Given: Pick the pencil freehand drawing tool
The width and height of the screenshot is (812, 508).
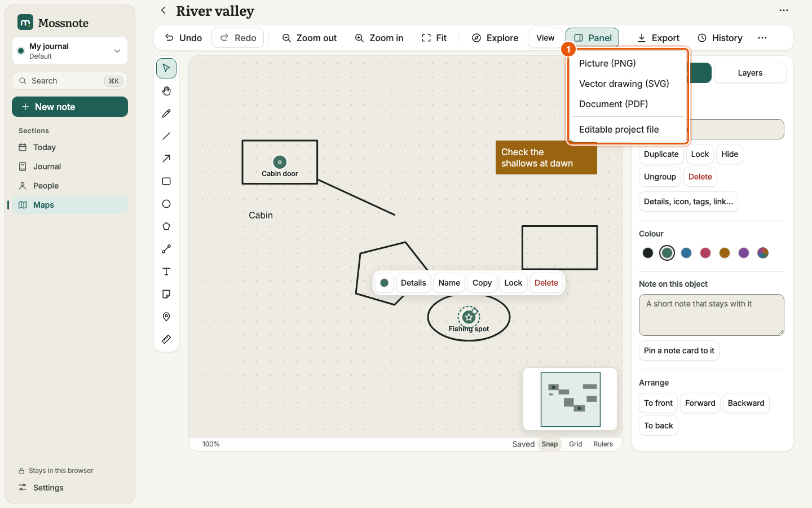Looking at the screenshot, I should (166, 113).
